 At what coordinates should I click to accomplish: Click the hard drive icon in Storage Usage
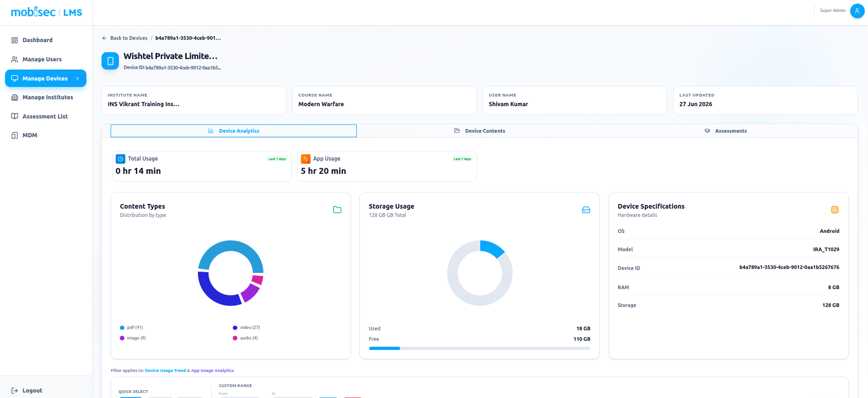[x=586, y=210]
